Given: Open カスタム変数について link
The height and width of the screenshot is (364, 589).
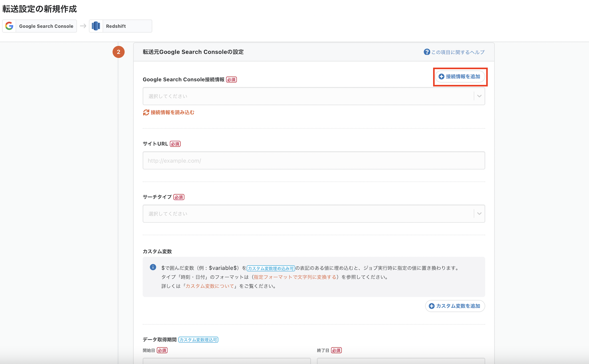Looking at the screenshot, I should [x=210, y=286].
